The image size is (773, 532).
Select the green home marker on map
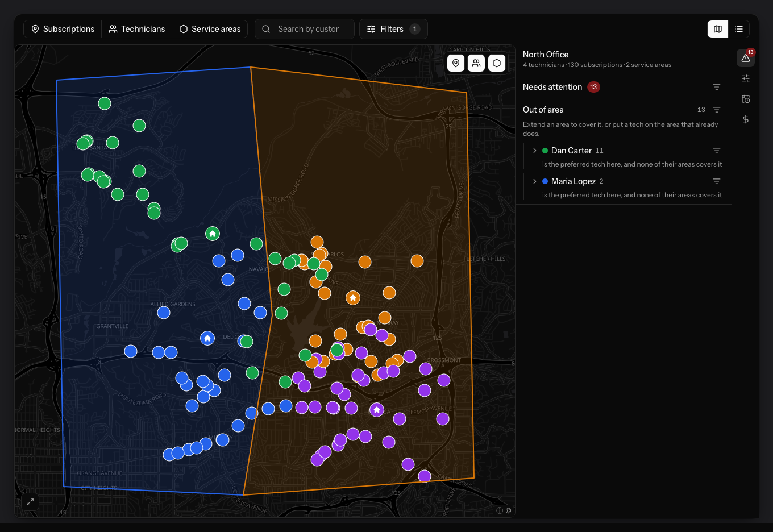coord(213,234)
